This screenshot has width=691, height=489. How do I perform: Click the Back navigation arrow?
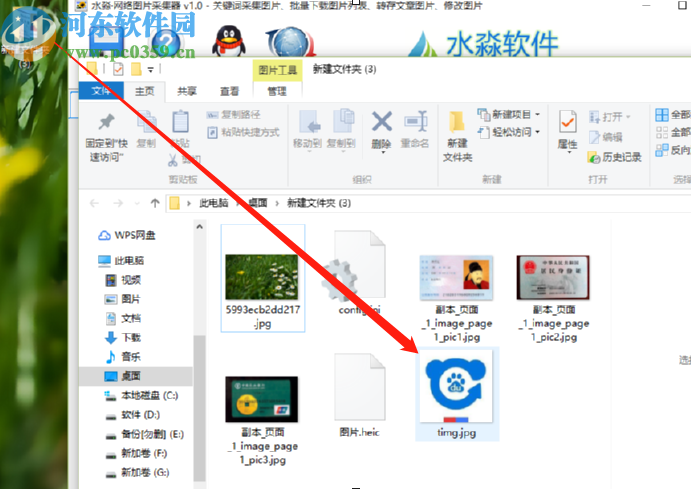coord(94,204)
